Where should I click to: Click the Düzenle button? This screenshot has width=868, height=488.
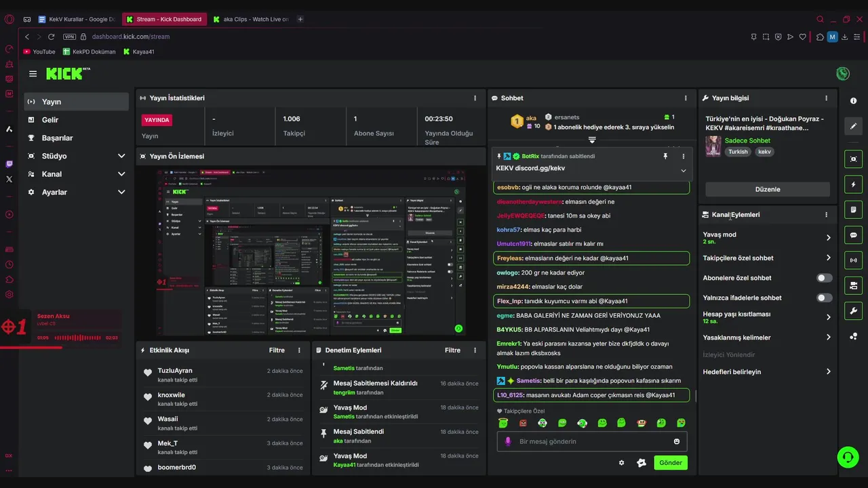pyautogui.click(x=768, y=189)
